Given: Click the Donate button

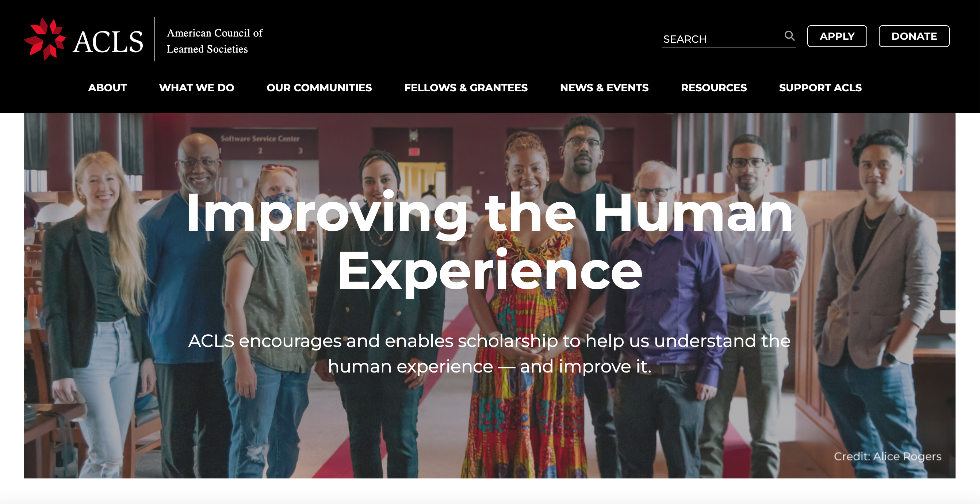Looking at the screenshot, I should (914, 36).
